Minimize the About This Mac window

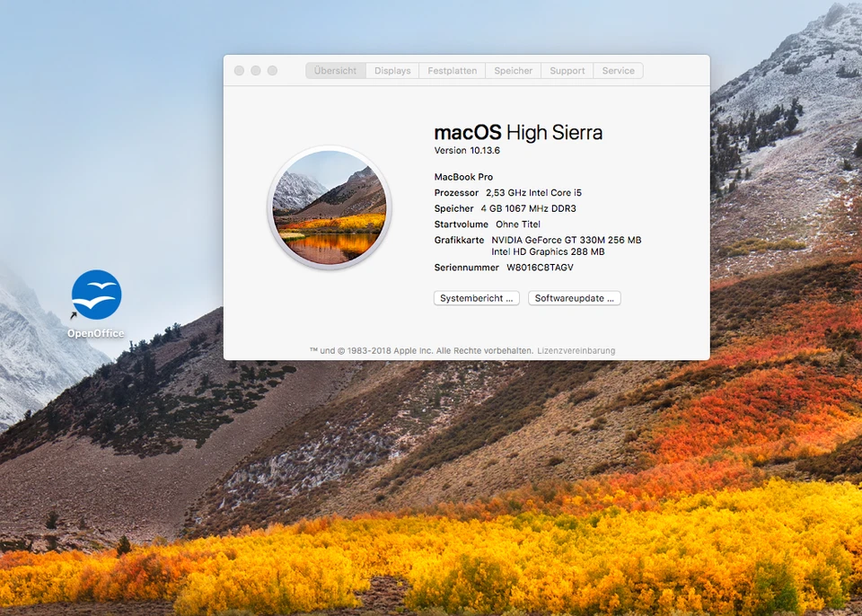[x=255, y=69]
